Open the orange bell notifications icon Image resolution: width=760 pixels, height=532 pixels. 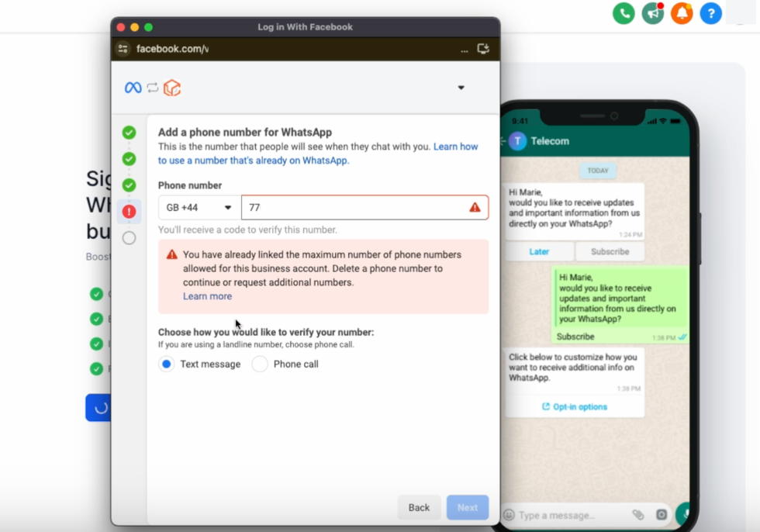click(x=682, y=13)
